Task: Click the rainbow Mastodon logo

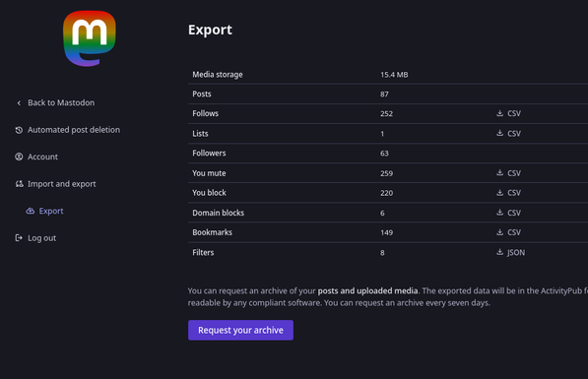Action: point(90,38)
